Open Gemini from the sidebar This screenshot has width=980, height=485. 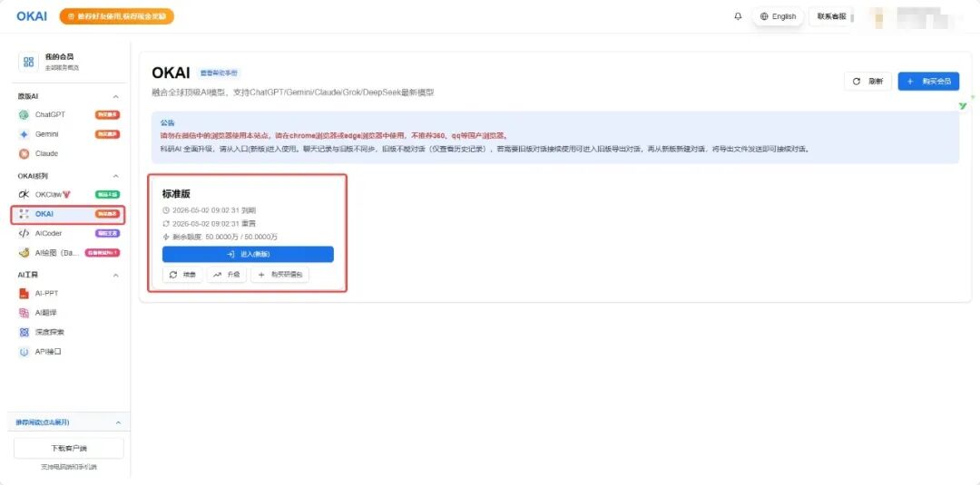pyautogui.click(x=69, y=134)
